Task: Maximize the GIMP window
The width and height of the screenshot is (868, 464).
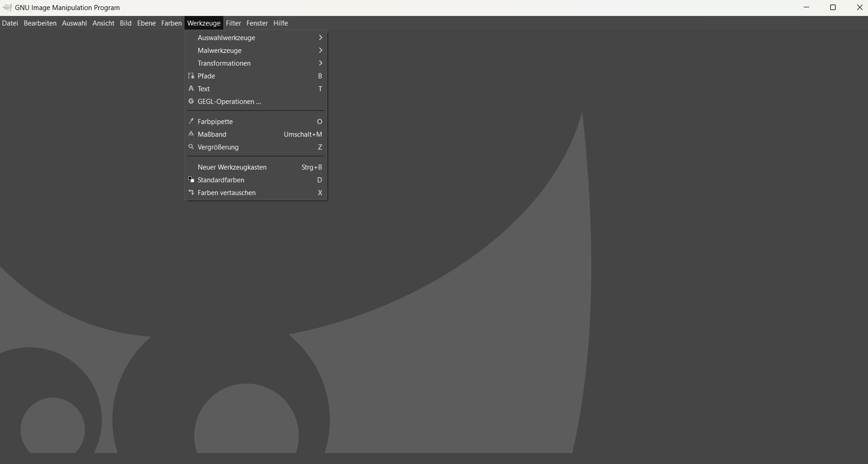Action: (x=833, y=8)
